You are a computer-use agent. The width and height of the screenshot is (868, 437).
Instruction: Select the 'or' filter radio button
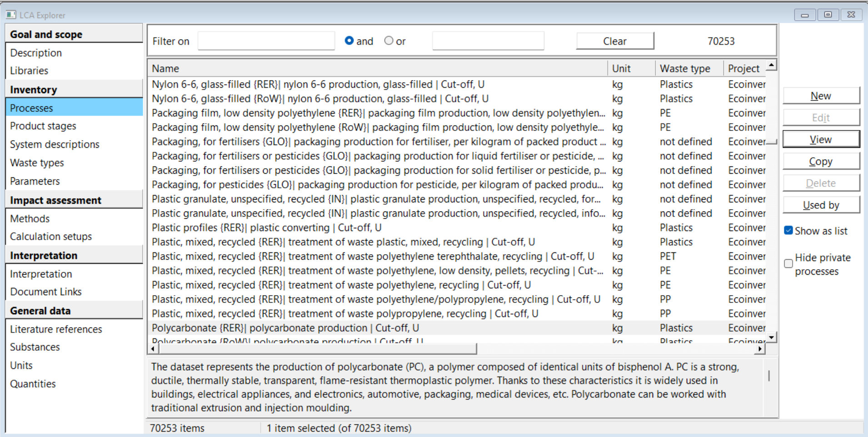(389, 41)
